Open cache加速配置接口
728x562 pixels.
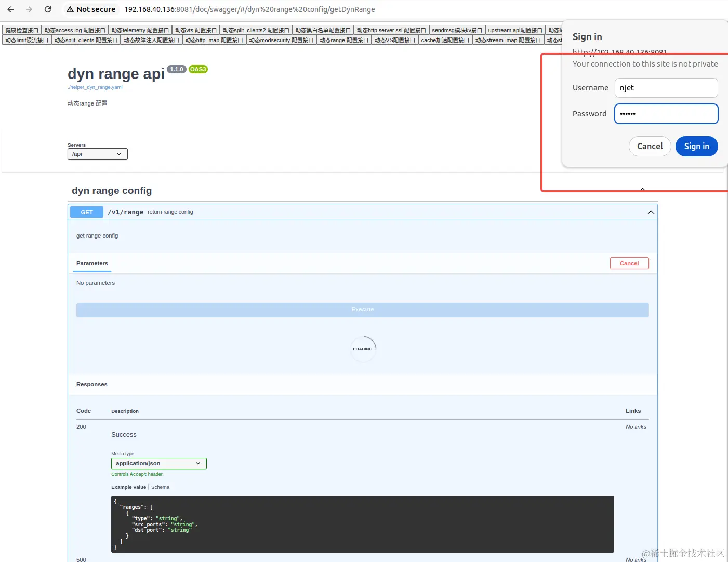(x=445, y=40)
